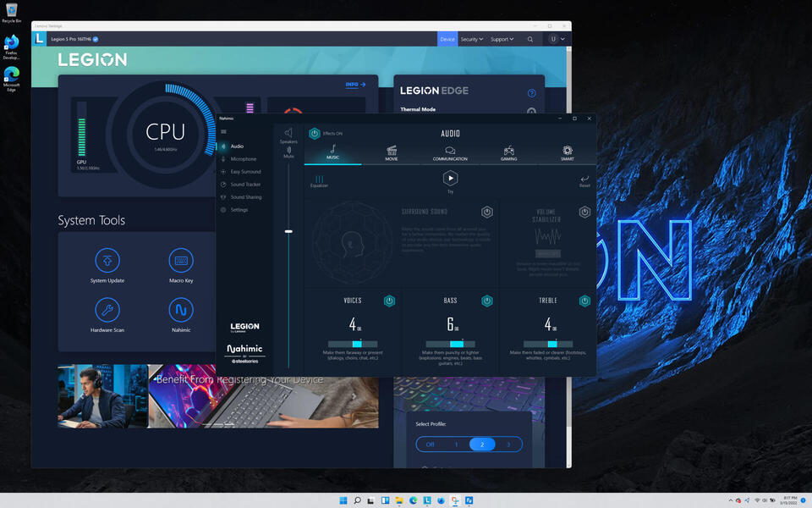Open Firefox Developer Edition desktop icon

(11, 47)
